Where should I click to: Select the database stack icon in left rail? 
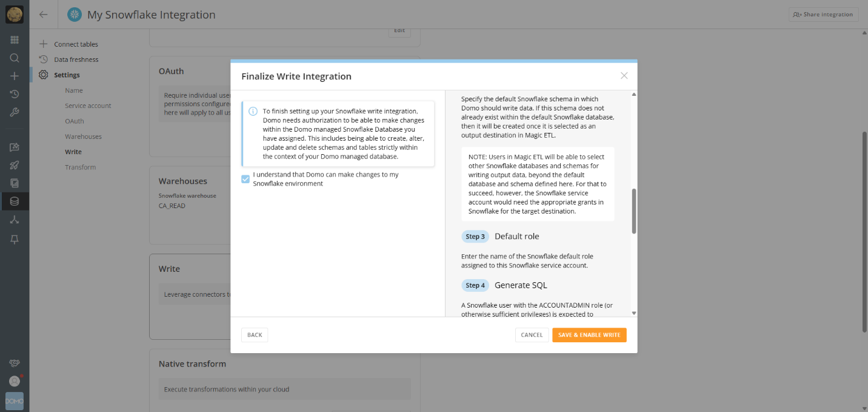tap(15, 201)
